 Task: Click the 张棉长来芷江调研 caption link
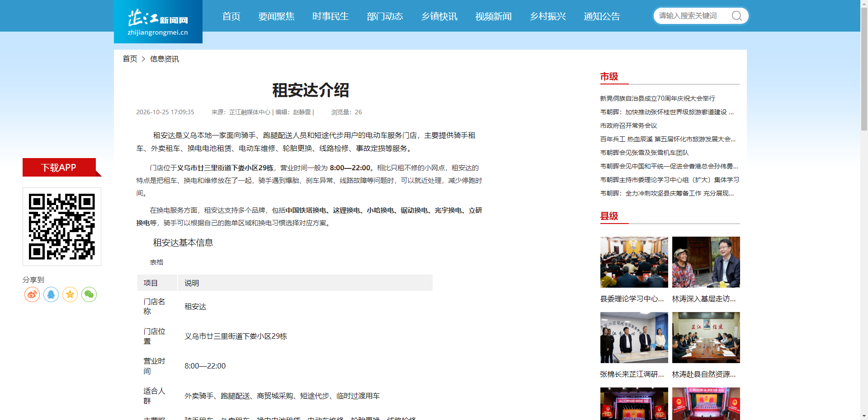(632, 374)
